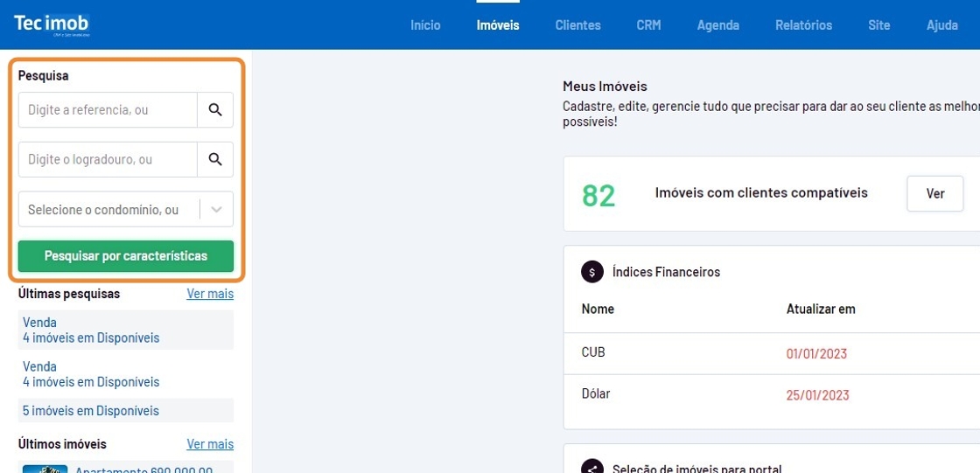
Task: Click share icon beside Seleção de imóveis
Action: pos(592,468)
